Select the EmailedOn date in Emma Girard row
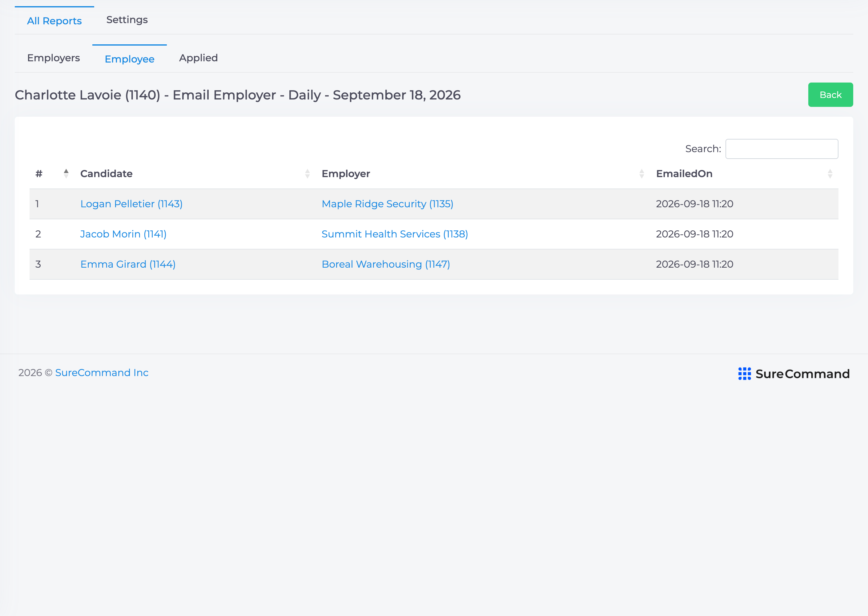The width and height of the screenshot is (868, 616). pyautogui.click(x=694, y=264)
